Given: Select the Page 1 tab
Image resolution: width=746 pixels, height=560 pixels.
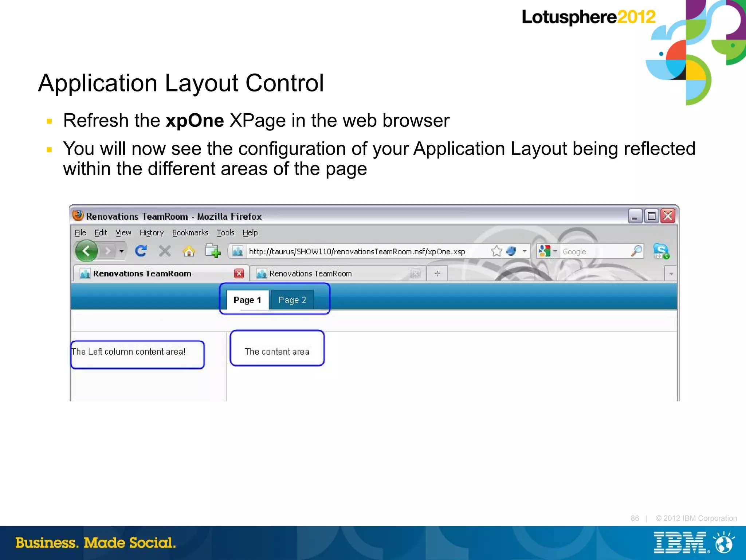Looking at the screenshot, I should tap(248, 300).
